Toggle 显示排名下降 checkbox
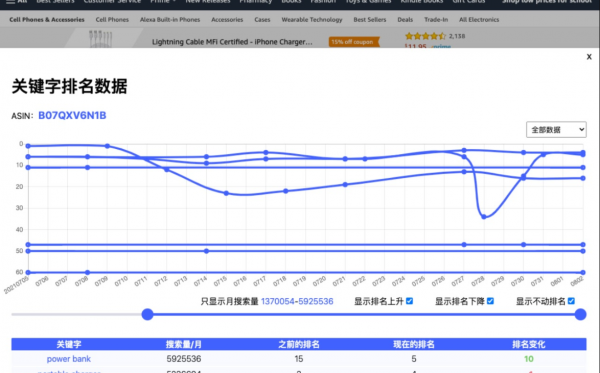 490,301
